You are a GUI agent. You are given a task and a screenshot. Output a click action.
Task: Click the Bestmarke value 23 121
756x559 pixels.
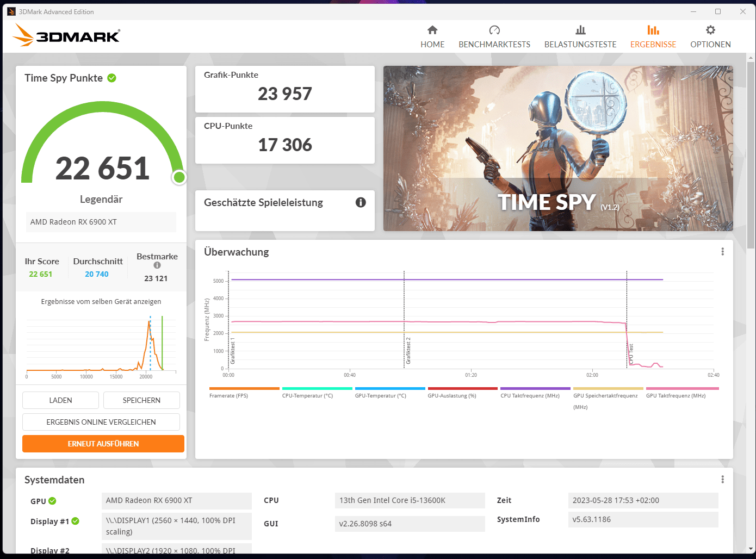point(156,278)
